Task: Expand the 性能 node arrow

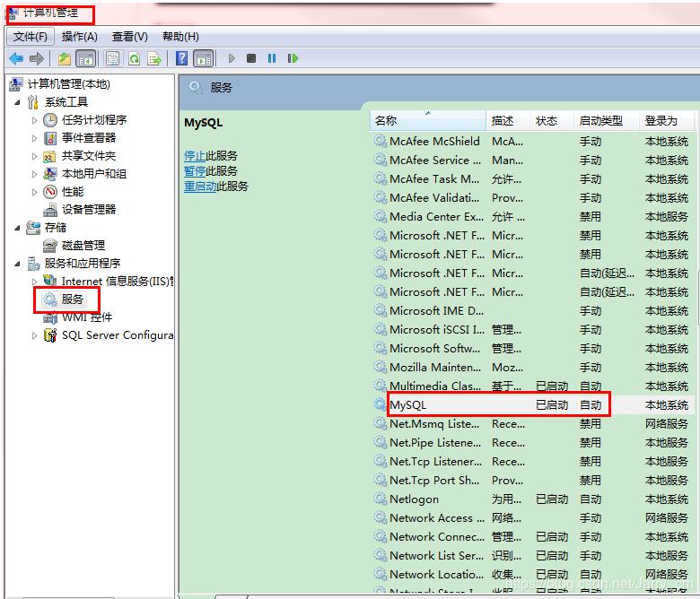Action: click(x=34, y=192)
